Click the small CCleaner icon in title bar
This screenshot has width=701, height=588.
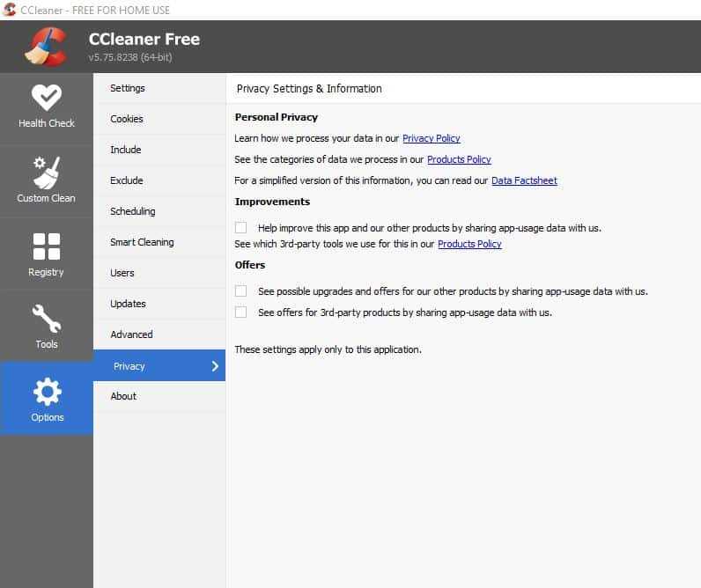(x=9, y=10)
